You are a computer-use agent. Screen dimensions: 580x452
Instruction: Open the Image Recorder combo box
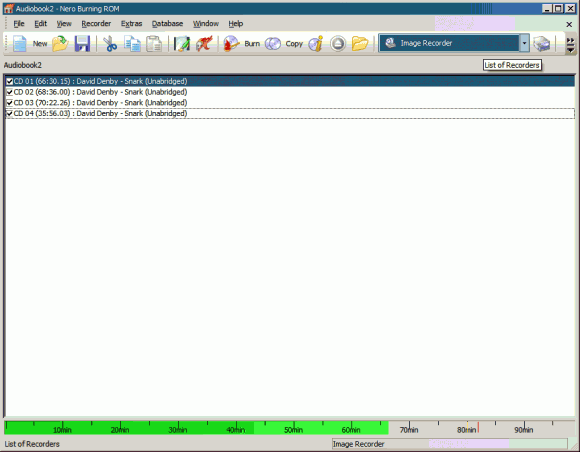[x=449, y=43]
